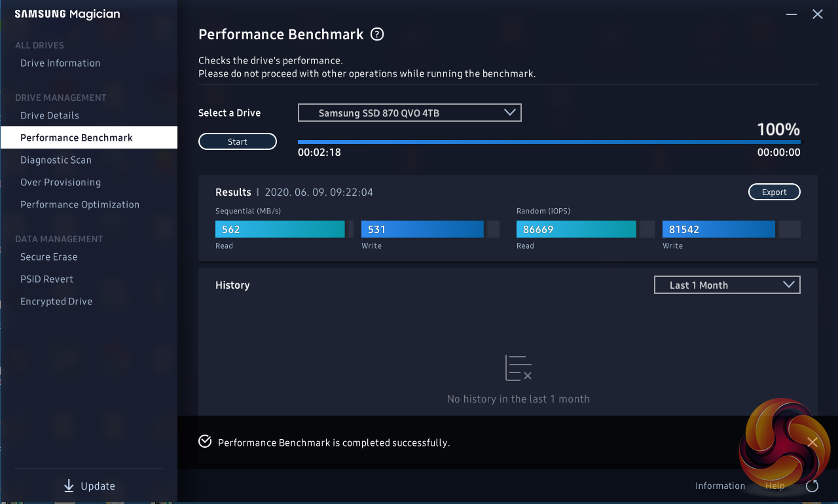Dismiss the benchmark completed notification
Screen dimensions: 838x504
(x=812, y=442)
